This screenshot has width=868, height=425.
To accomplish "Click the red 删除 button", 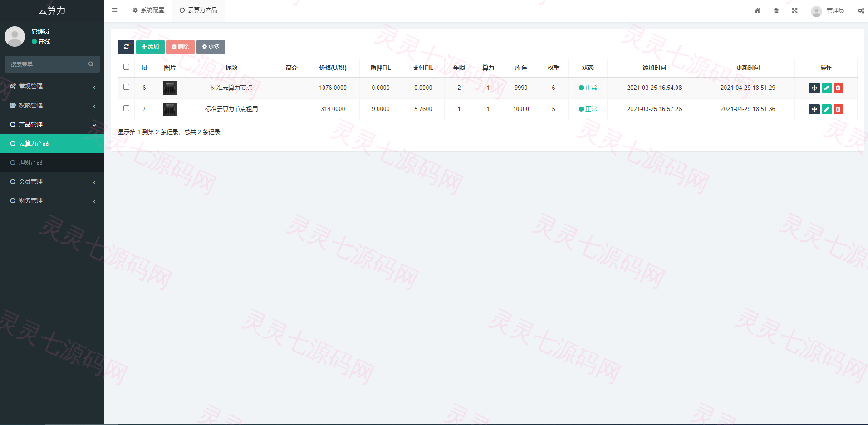I will (180, 47).
